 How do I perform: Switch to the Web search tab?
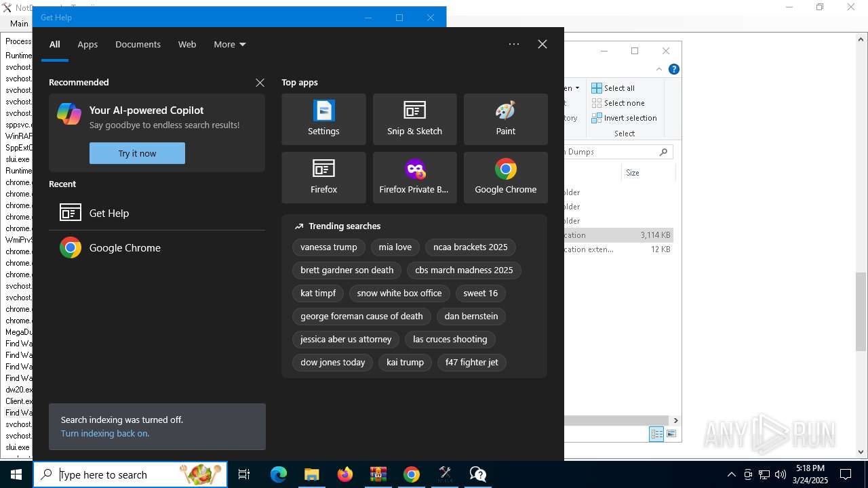187,44
